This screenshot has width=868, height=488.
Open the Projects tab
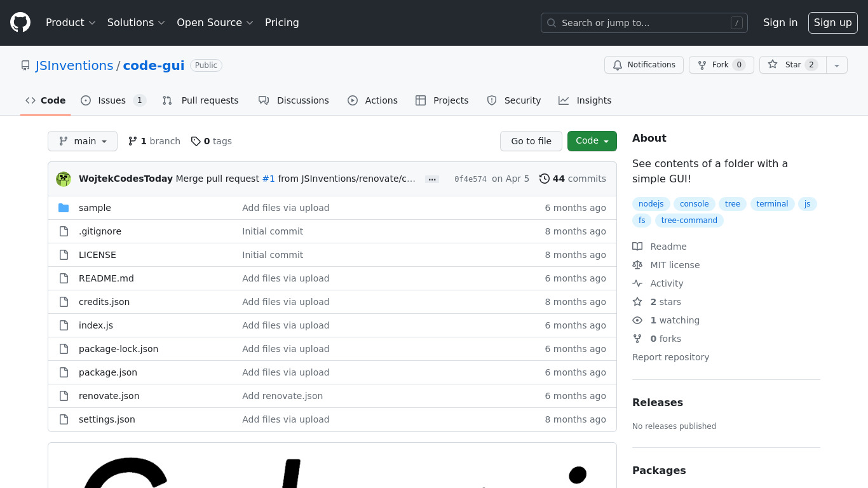pyautogui.click(x=442, y=100)
